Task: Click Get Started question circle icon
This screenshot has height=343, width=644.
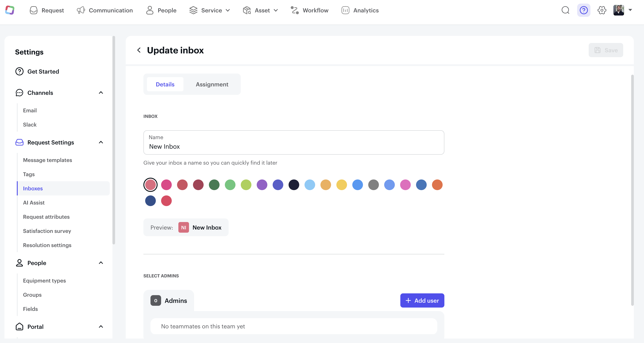Action: pos(19,71)
